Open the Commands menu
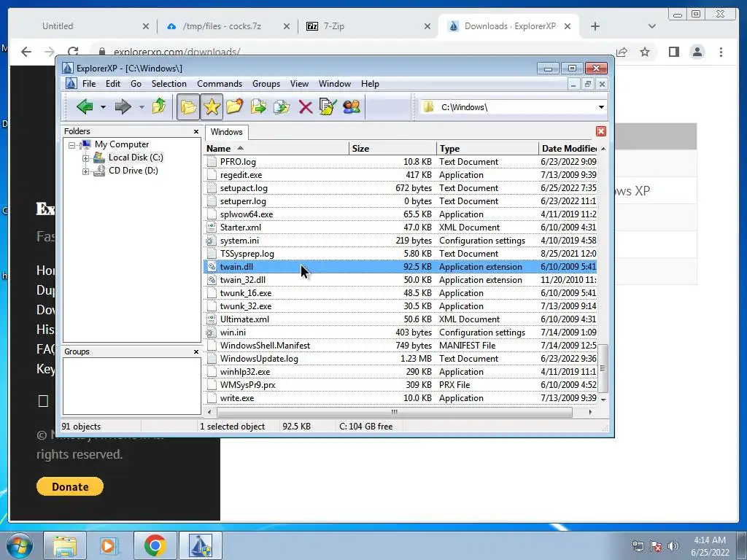The image size is (747, 560). click(220, 84)
